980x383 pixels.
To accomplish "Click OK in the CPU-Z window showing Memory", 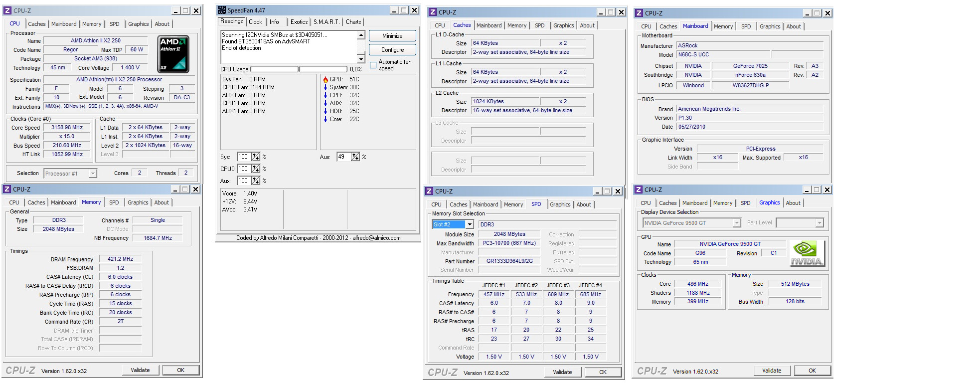I will (181, 370).
